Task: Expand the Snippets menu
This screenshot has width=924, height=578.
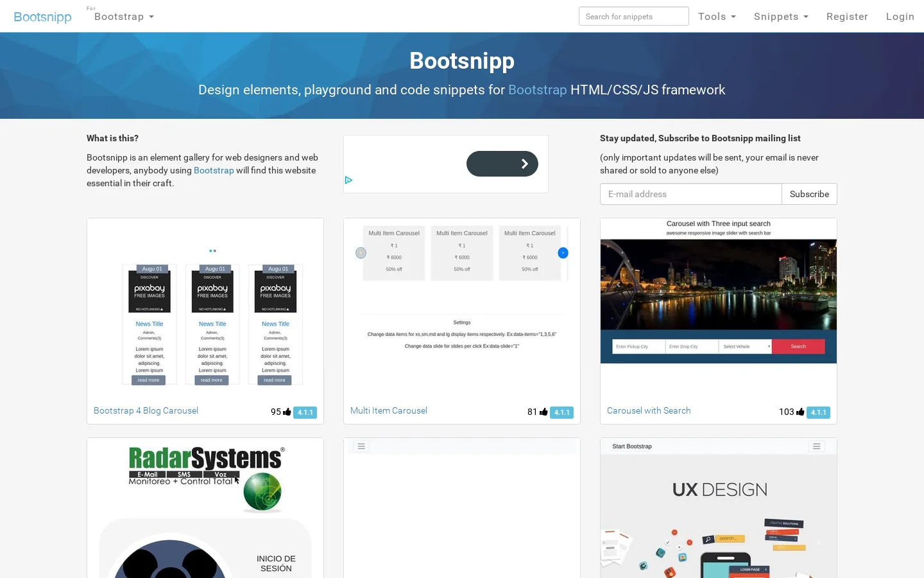Action: point(781,17)
